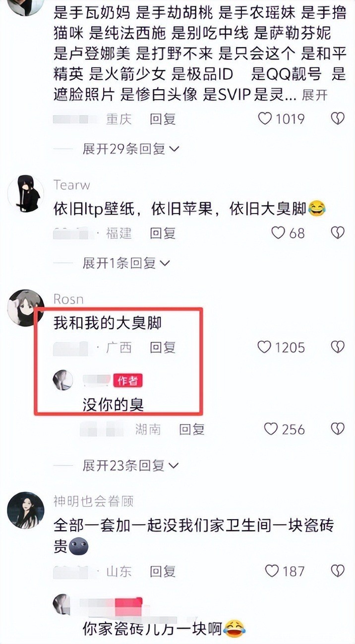
Task: Dislike the Chongqing comment with broken heart
Action: pyautogui.click(x=338, y=119)
